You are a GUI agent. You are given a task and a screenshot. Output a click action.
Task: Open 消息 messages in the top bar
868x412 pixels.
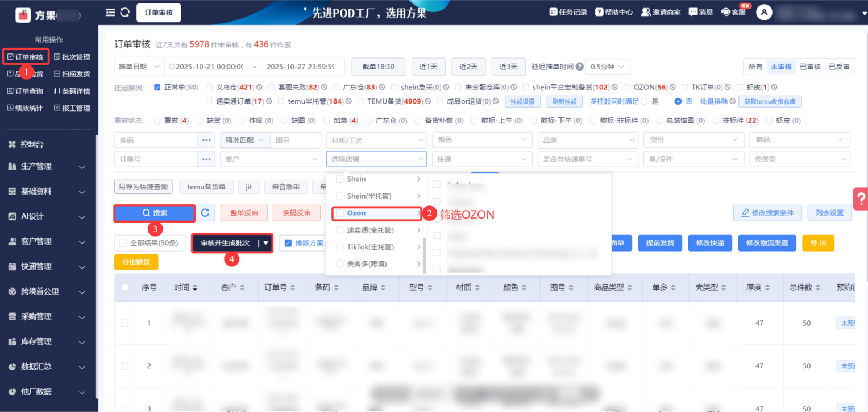(700, 12)
